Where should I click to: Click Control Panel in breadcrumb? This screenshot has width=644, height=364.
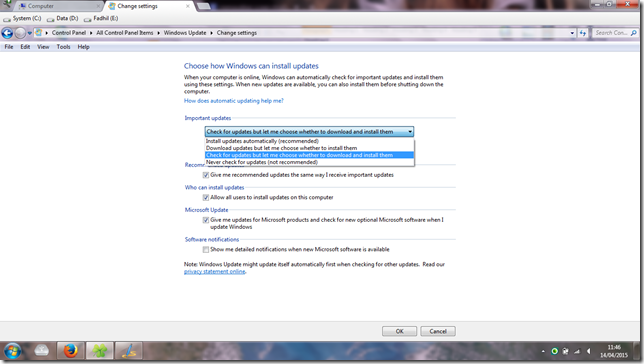[x=69, y=33]
